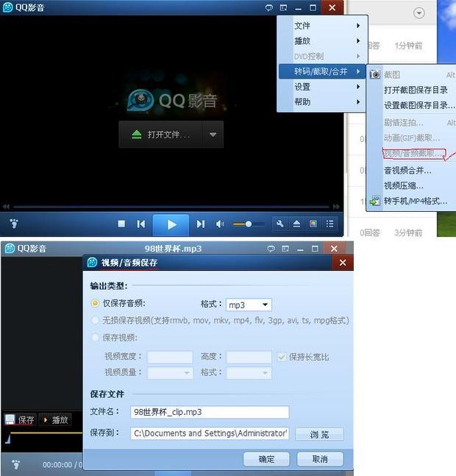The image size is (456, 476).
Task: Skip to next track in top player
Action: point(201,224)
